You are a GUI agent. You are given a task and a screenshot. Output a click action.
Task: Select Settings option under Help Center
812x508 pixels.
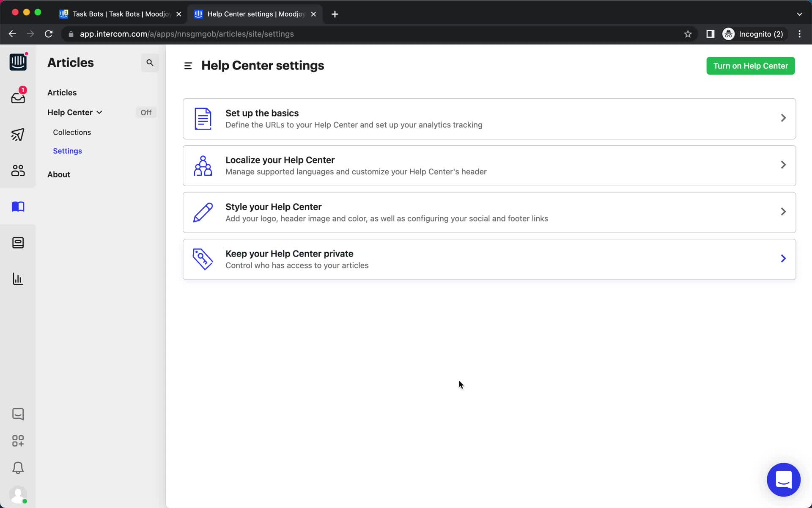pos(67,150)
